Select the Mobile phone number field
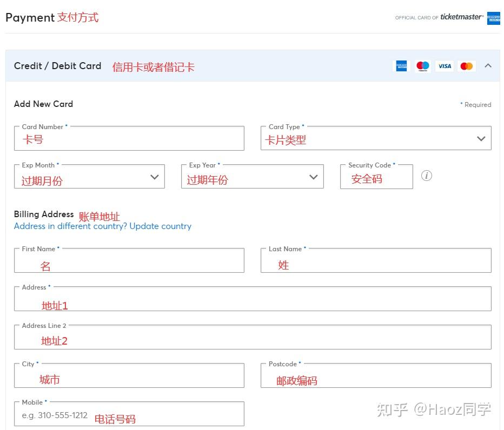 coord(129,414)
